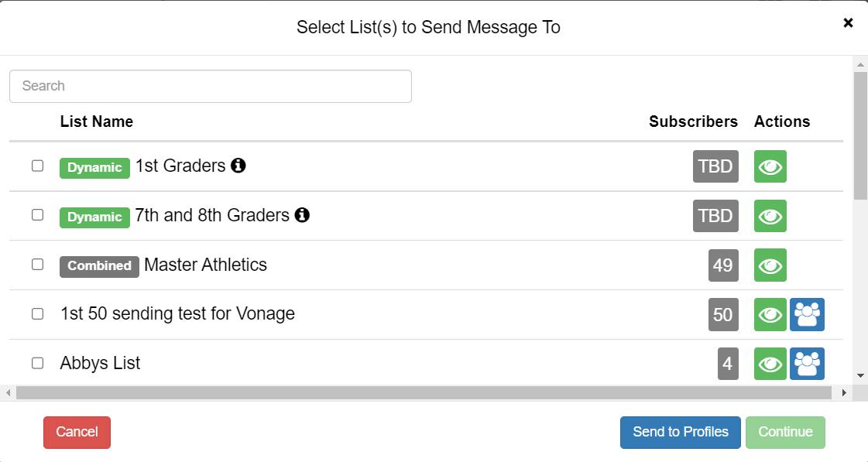
Task: Click the horizontal scrollbar right arrow
Action: (x=844, y=393)
